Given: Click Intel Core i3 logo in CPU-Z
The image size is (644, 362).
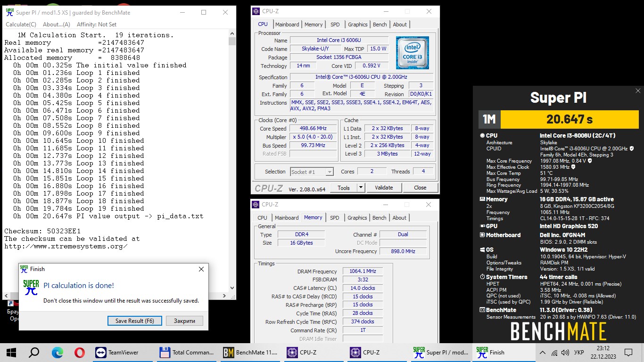Looking at the screenshot, I should (413, 53).
